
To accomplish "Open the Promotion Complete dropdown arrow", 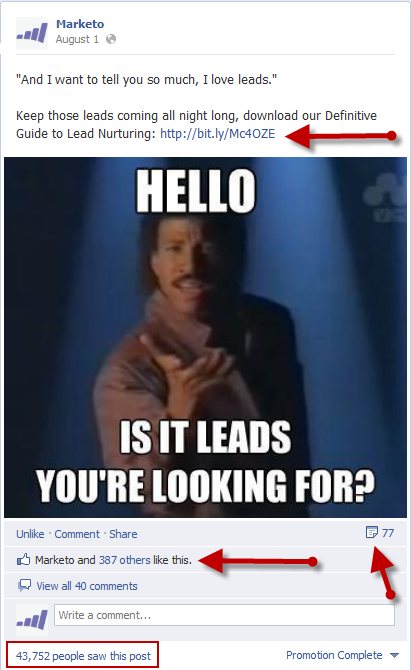I will (394, 655).
